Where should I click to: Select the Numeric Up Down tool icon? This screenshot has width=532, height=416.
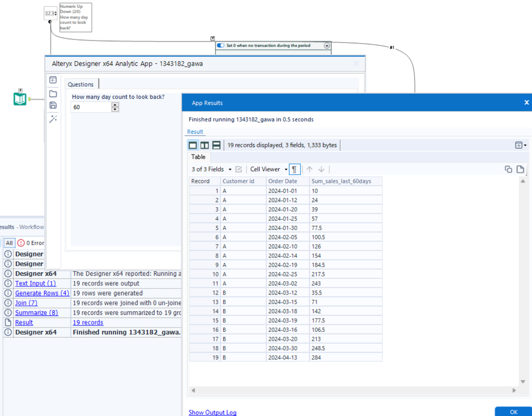[x=51, y=13]
